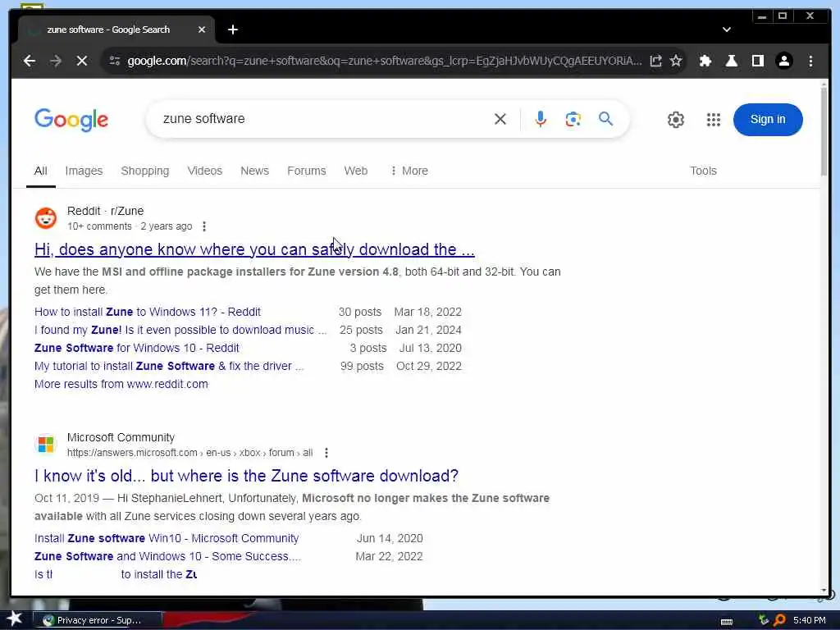Open the Chrome Labs flask icon
Viewport: 840px width, 630px height.
click(731, 61)
